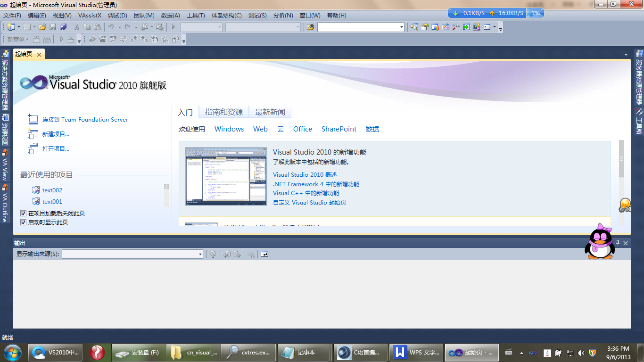Open the 工具(T) menu
Viewport: 644px width, 362px height.
196,16
